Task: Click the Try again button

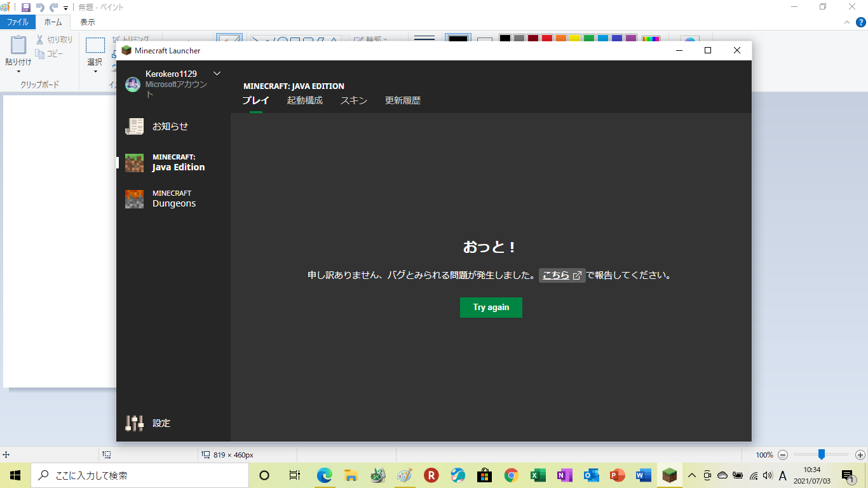Action: 491,308
